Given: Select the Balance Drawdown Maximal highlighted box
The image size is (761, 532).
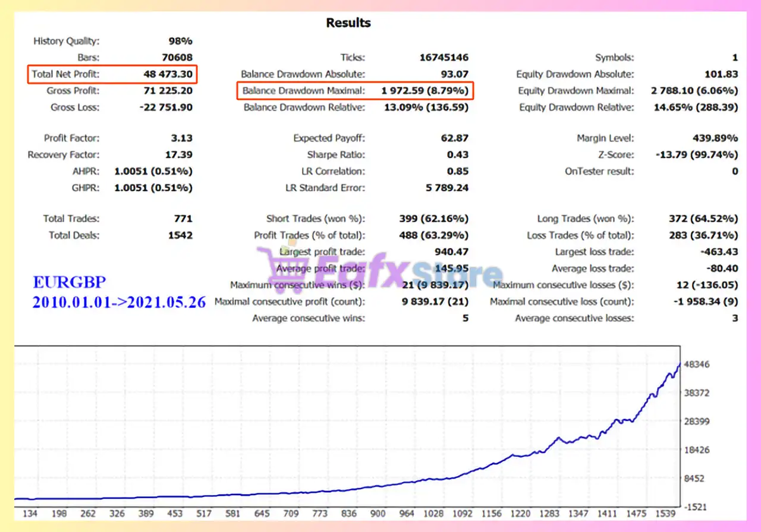Looking at the screenshot, I should (356, 91).
